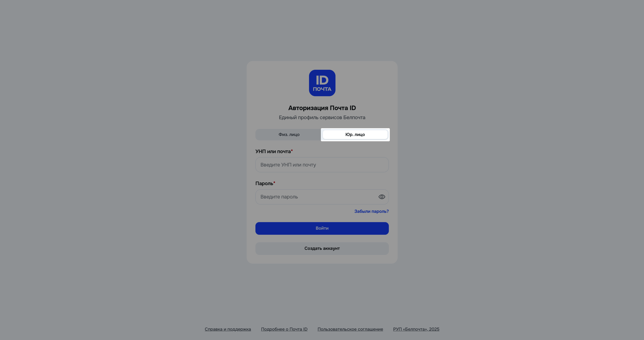The height and width of the screenshot is (340, 644).
Task: Click the red asterisk beside Пароль label
Action: (274, 182)
